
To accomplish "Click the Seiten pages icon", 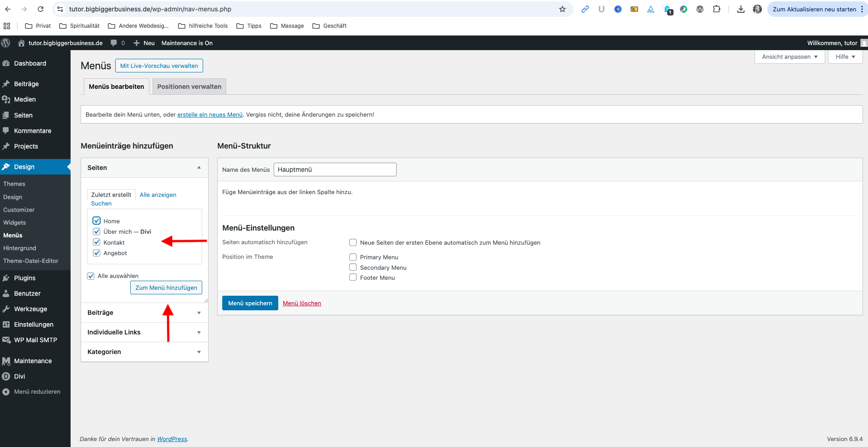I will [x=6, y=115].
